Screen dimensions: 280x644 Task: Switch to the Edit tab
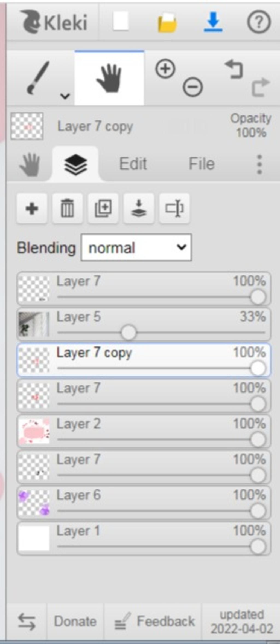(x=133, y=164)
